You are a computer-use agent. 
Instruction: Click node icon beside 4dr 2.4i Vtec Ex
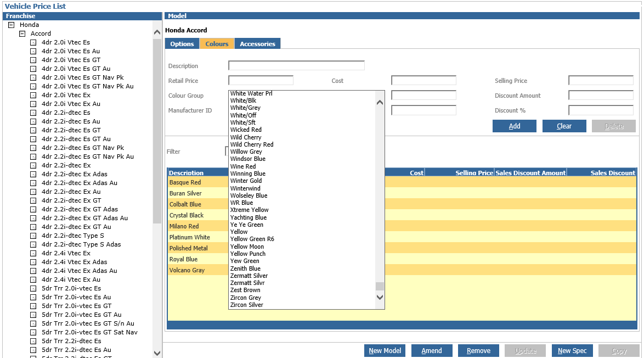pyautogui.click(x=33, y=253)
